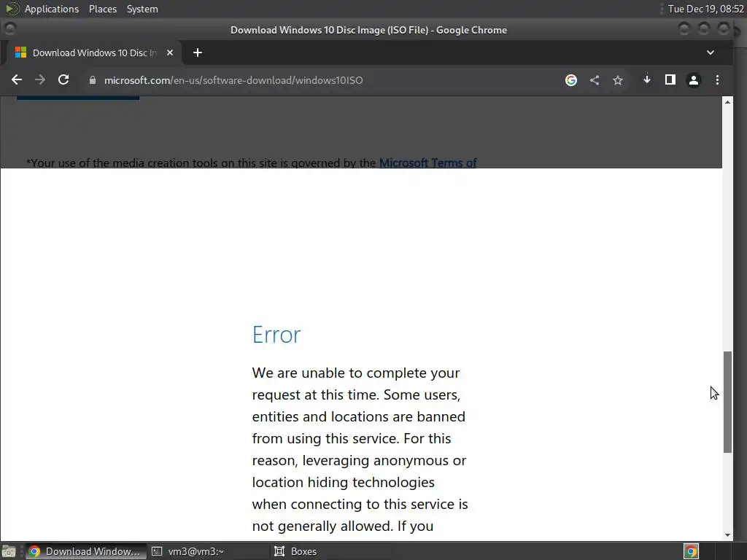Click the scrollbar up arrow
Screen dimensions: 747x560
click(x=727, y=101)
